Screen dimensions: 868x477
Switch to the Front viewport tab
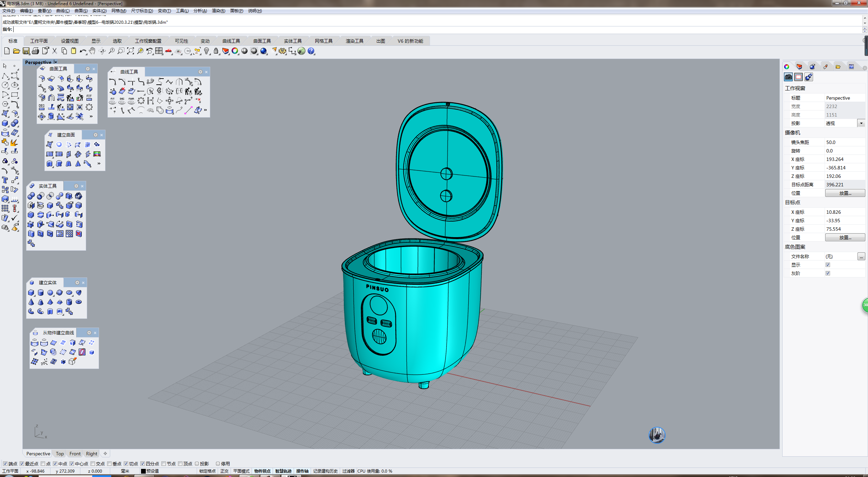click(75, 454)
